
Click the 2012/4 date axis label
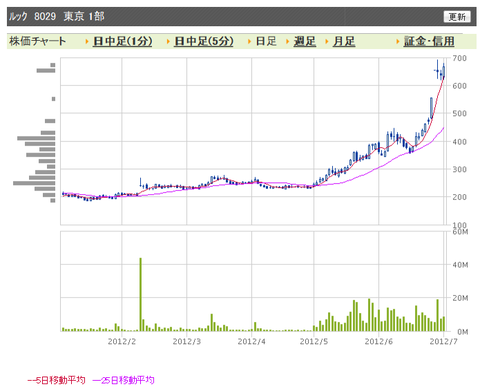(x=252, y=341)
